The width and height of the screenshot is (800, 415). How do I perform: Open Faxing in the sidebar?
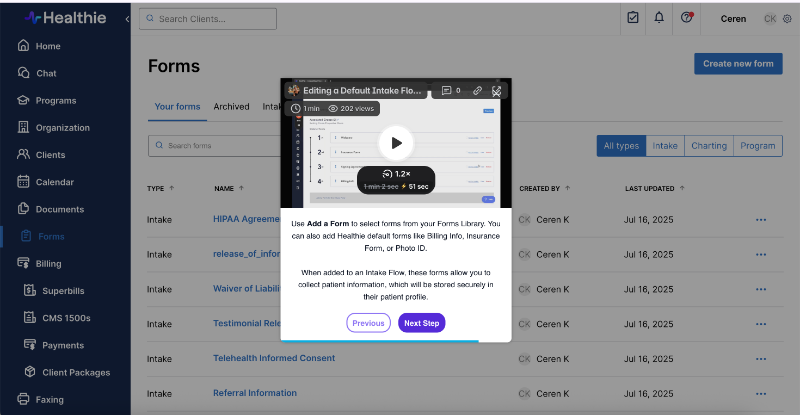click(x=40, y=399)
